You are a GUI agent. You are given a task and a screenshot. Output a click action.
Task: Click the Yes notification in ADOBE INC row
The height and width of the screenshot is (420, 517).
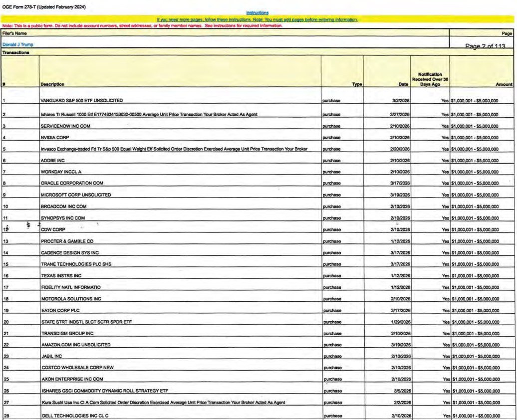(445, 161)
